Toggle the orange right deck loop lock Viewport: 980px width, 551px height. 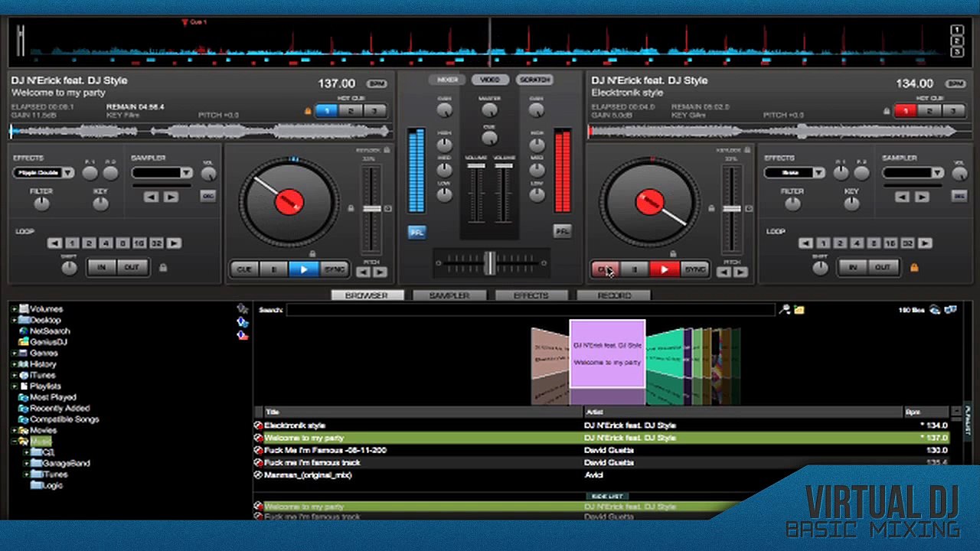point(913,267)
